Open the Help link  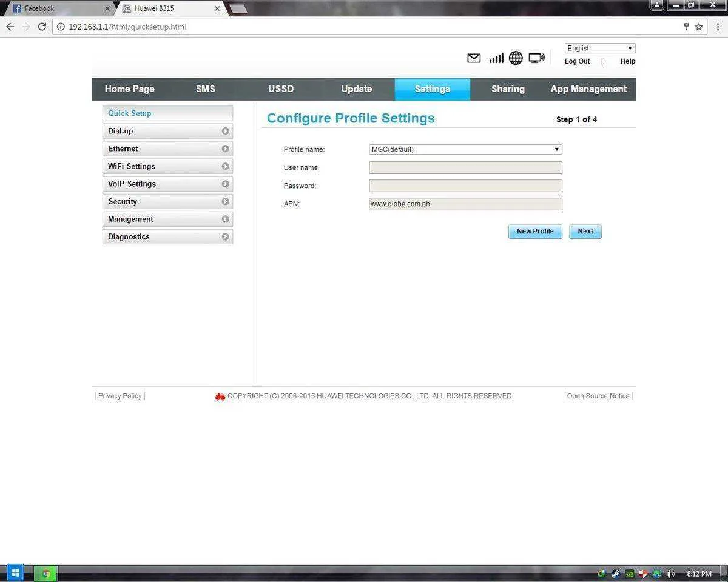click(x=628, y=61)
